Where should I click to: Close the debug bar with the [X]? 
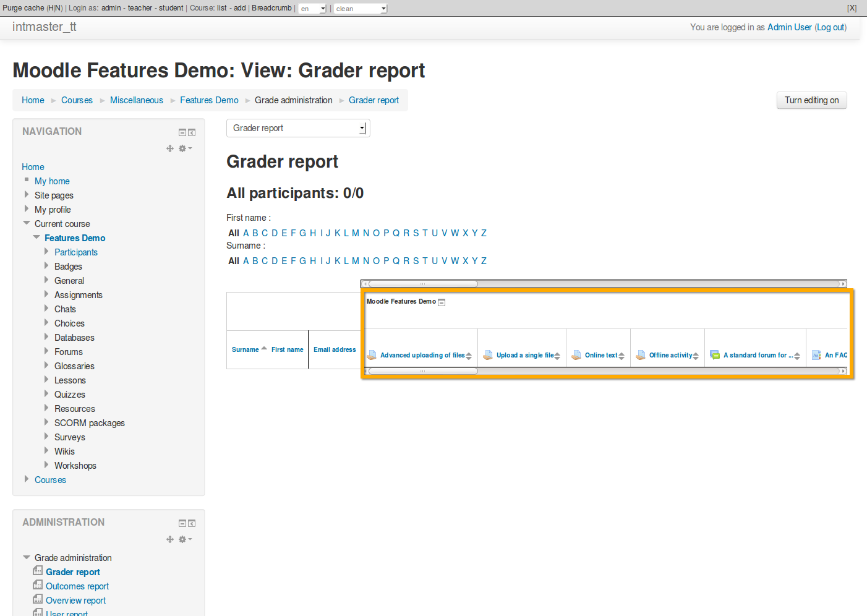pyautogui.click(x=852, y=8)
